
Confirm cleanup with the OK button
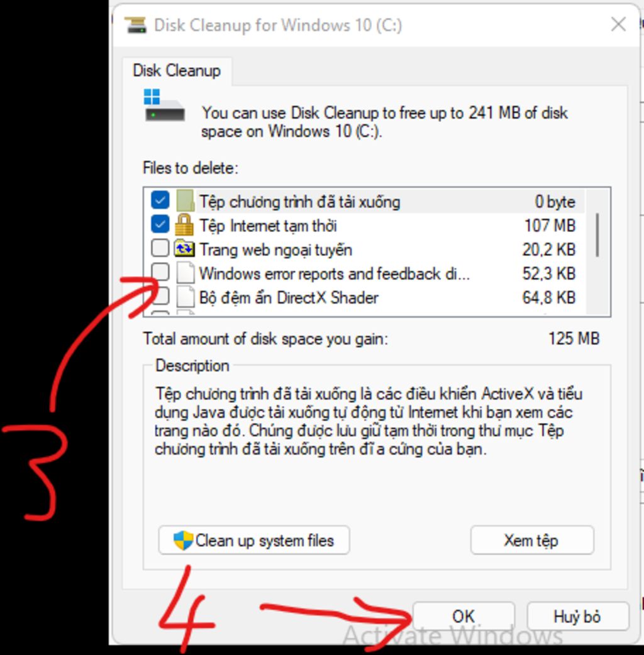pos(464,616)
